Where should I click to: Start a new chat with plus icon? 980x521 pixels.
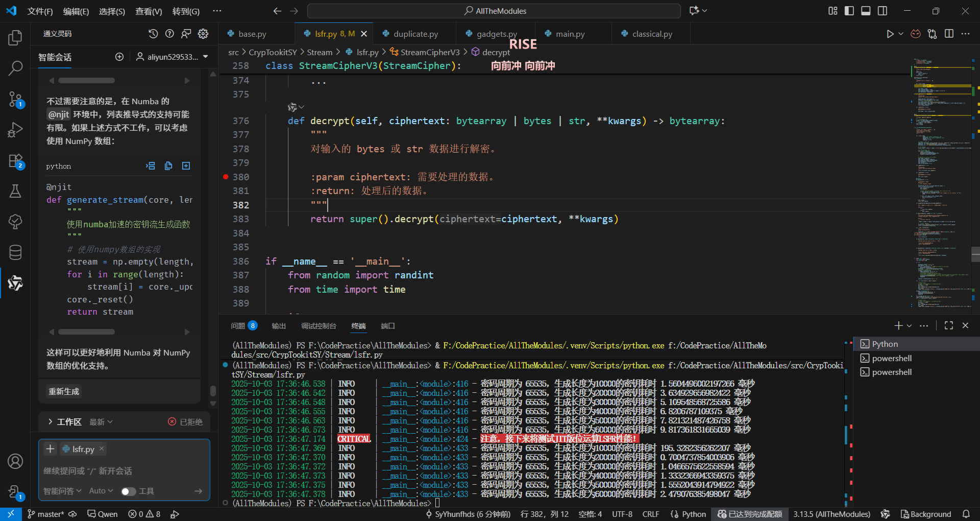point(119,57)
